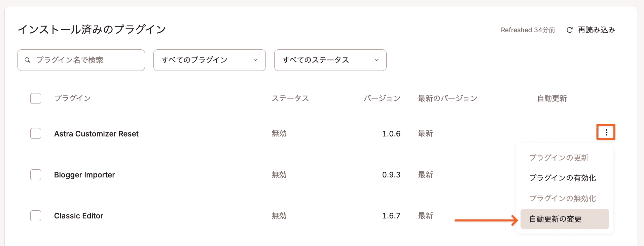Click the disabled プラグインの更新 menu entry
The width and height of the screenshot is (644, 246).
tap(559, 158)
